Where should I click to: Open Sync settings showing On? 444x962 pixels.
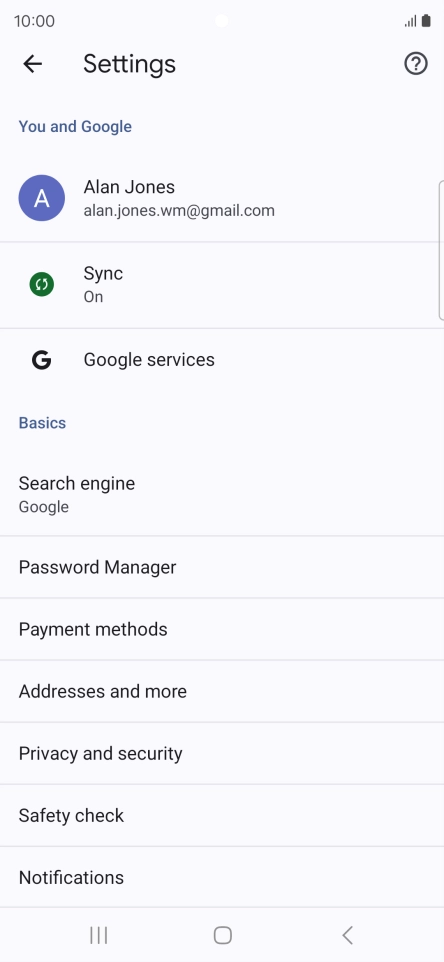coord(222,285)
